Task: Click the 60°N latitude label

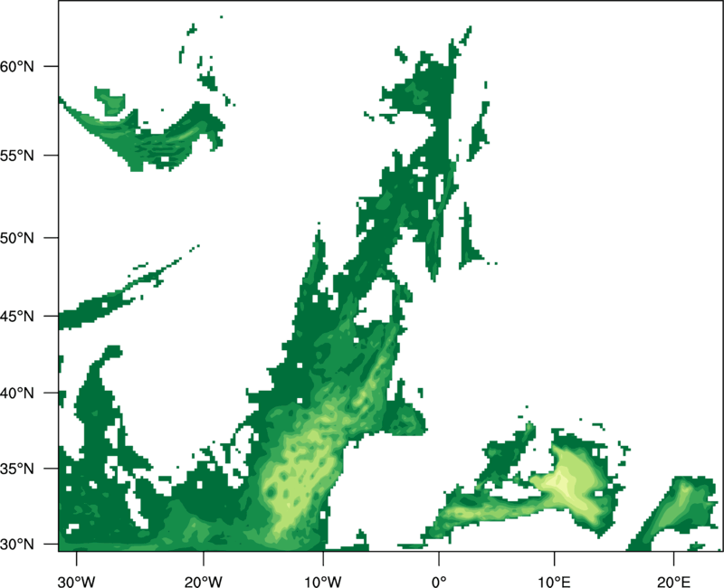Action: 17,66
